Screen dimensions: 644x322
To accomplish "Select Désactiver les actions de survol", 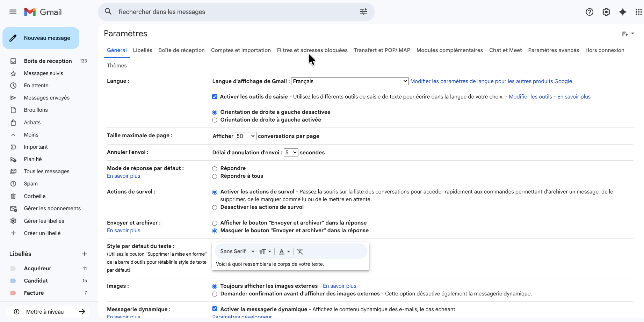I will tap(215, 207).
